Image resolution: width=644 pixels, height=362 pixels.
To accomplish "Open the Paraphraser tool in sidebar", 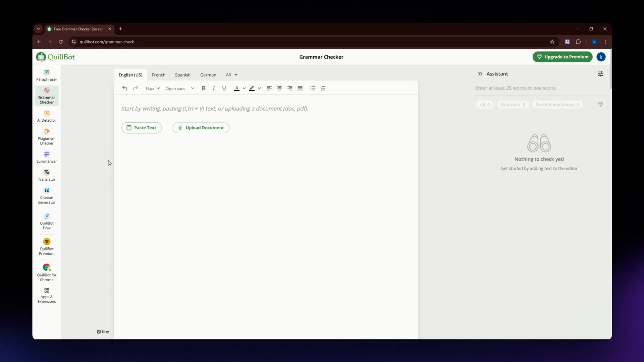I will tap(47, 75).
